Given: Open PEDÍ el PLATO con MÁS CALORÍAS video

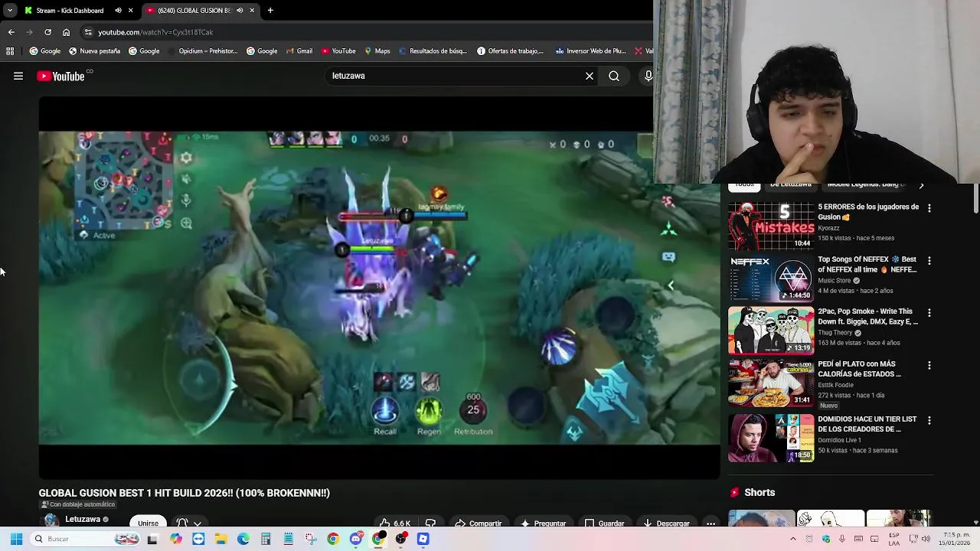Looking at the screenshot, I should coord(771,383).
